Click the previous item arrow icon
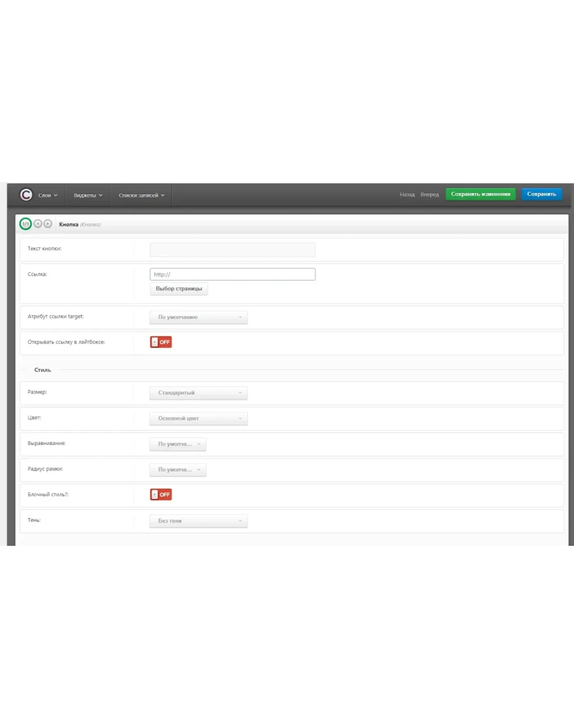Screen dimensions: 574x728 pyautogui.click(x=38, y=224)
